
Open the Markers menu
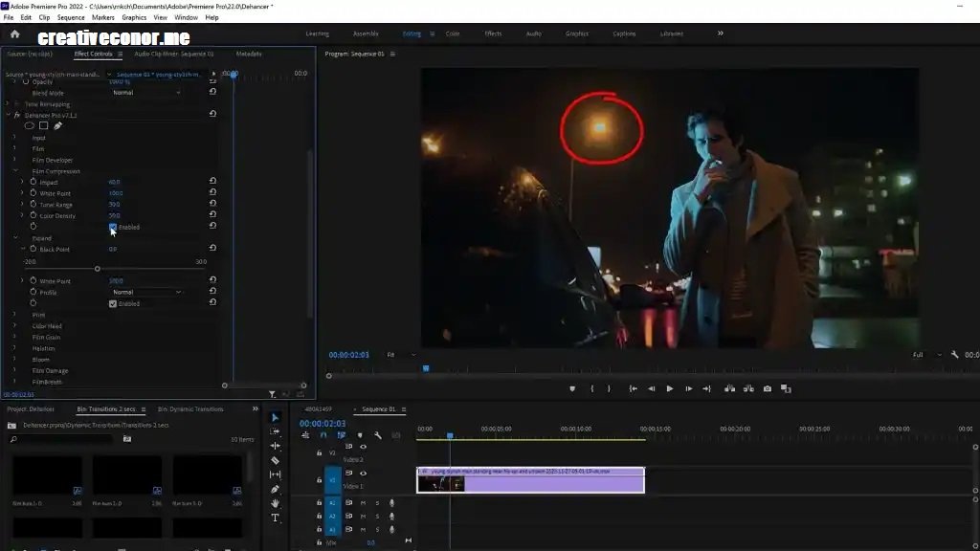point(103,17)
